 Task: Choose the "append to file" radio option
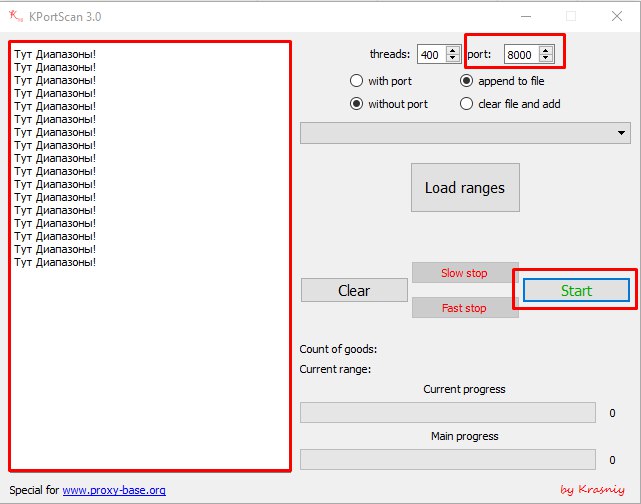point(502,81)
